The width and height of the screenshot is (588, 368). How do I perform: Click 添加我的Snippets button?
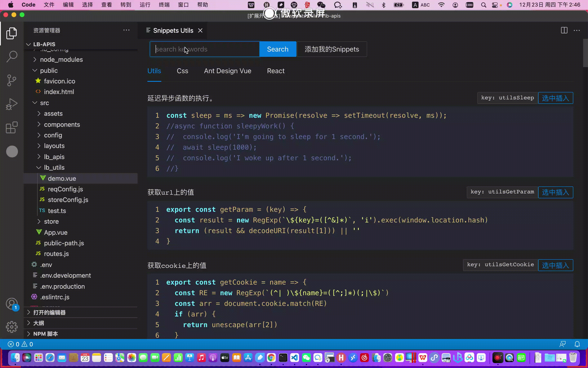[x=332, y=49]
